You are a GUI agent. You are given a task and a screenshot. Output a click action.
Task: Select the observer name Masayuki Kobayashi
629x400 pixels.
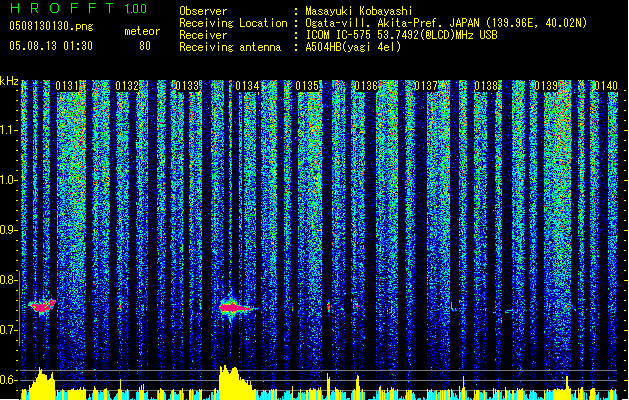(x=359, y=11)
